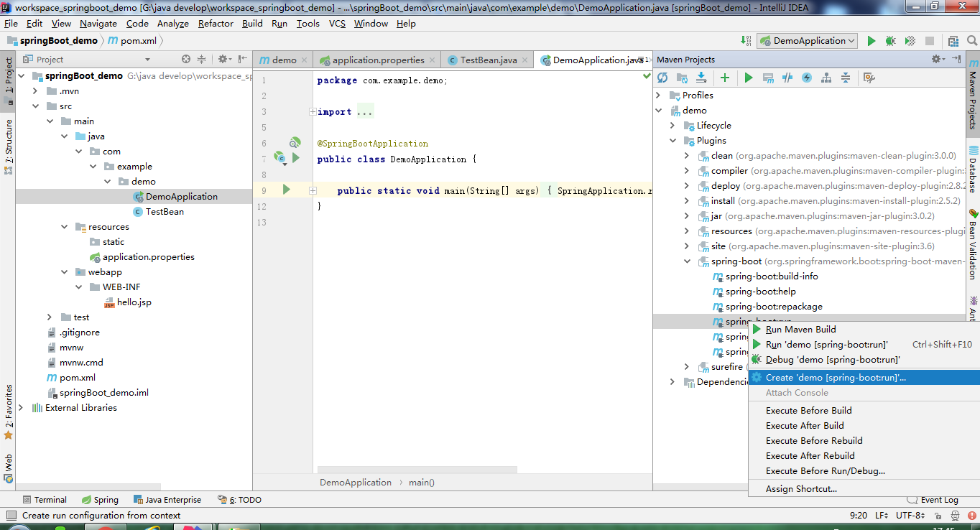Screen dimensions: 980x530
Task: Click Run with Coverage toolbar icon
Action: [910, 41]
